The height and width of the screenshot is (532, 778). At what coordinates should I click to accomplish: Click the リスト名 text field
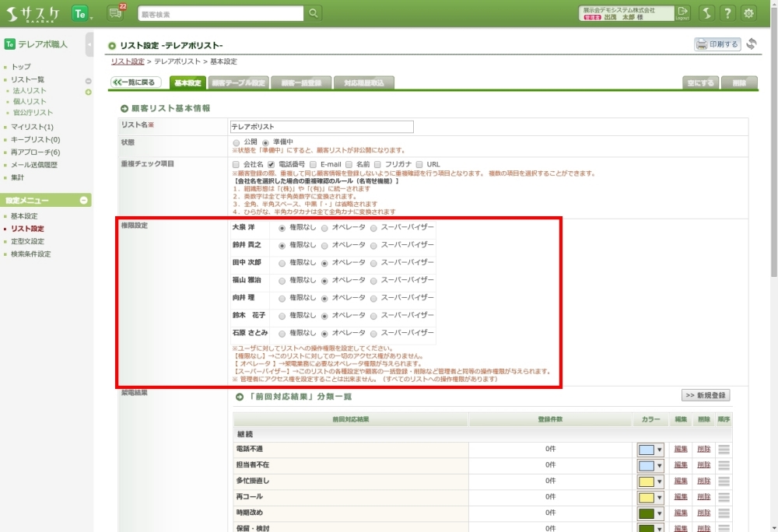pyautogui.click(x=321, y=127)
